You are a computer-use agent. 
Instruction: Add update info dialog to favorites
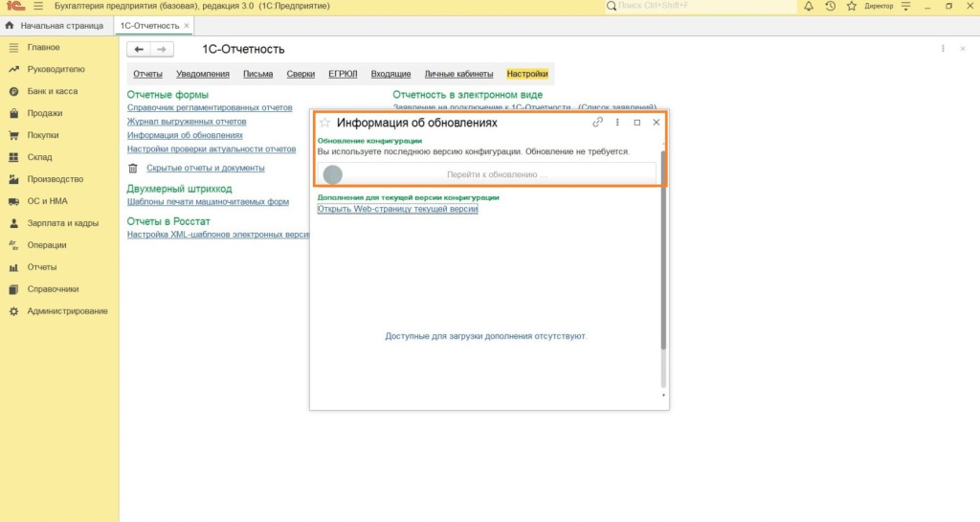coord(324,123)
